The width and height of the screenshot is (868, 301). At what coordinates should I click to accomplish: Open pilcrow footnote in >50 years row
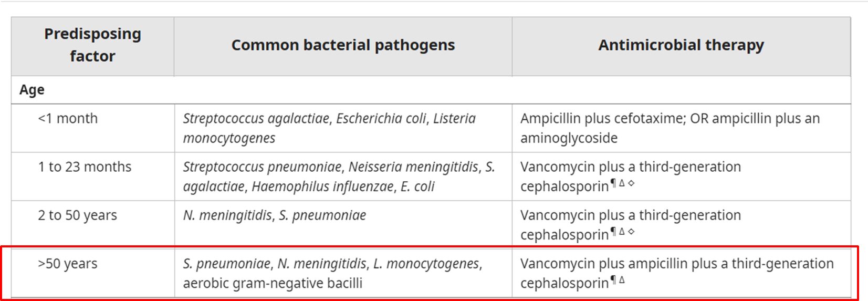click(613, 280)
